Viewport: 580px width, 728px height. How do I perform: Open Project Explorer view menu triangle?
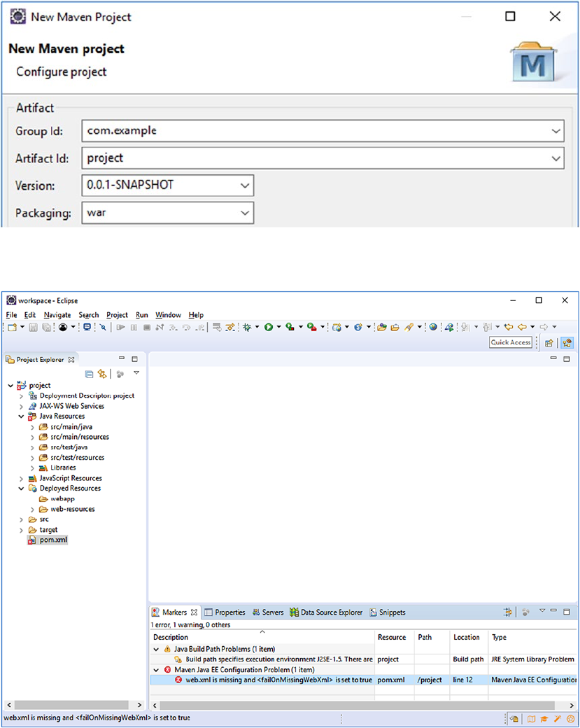click(x=136, y=373)
